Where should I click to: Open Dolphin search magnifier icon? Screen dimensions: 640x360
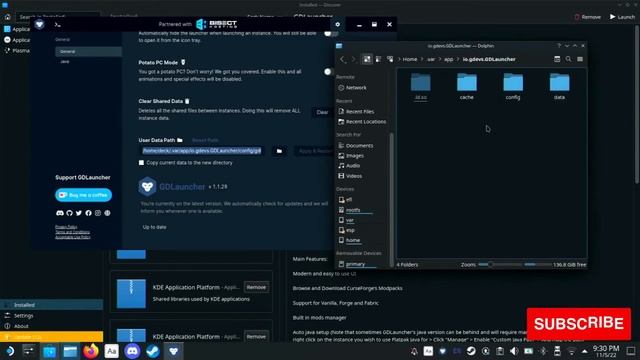[x=569, y=59]
